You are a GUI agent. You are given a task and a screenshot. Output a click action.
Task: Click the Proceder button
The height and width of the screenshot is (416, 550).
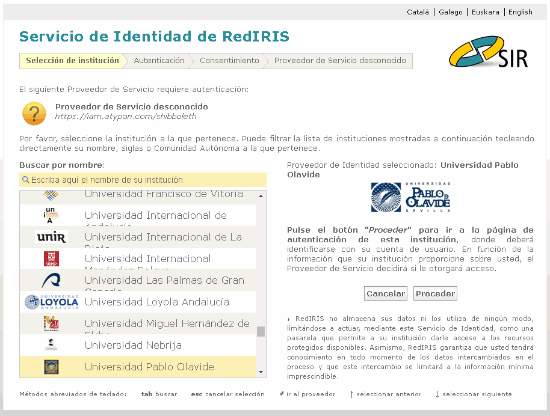point(435,294)
